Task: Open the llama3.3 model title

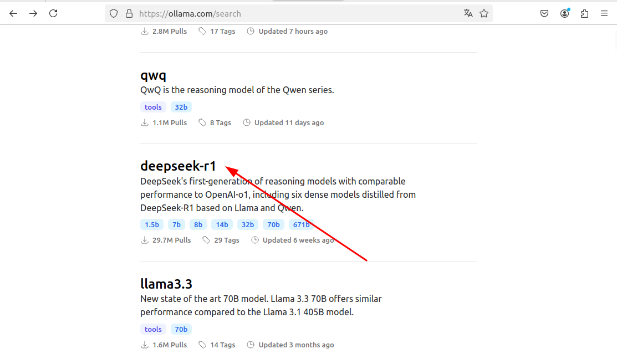Action: click(x=166, y=284)
